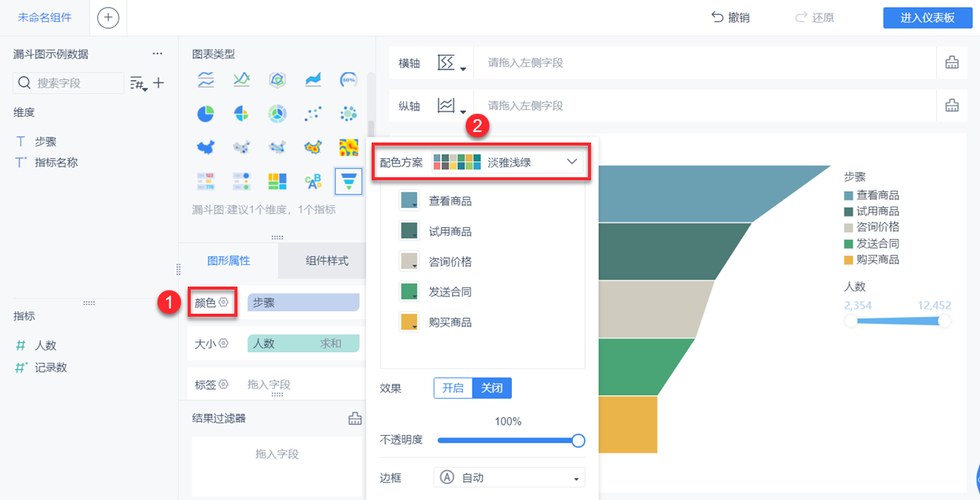The width and height of the screenshot is (980, 500).
Task: Open the 纵轴 axis type dropdown
Action: click(452, 106)
